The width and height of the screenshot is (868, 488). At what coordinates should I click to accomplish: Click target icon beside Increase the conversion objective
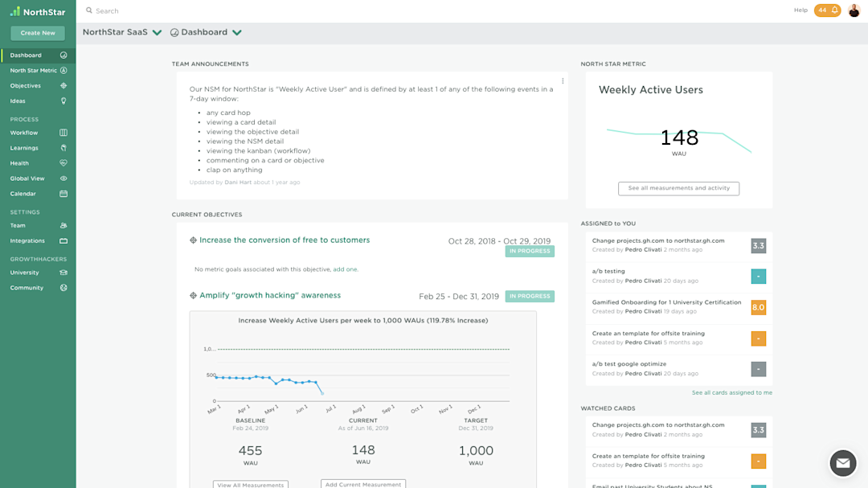(193, 240)
